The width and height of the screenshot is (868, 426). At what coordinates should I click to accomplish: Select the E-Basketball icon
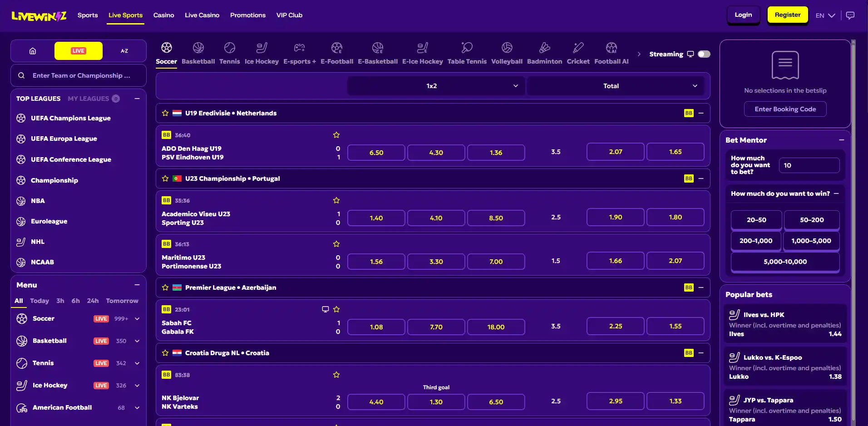coord(378,48)
